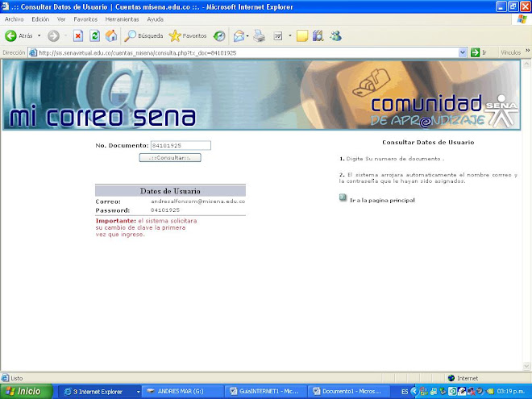Open the Edición menu
The image size is (532, 399).
click(40, 19)
